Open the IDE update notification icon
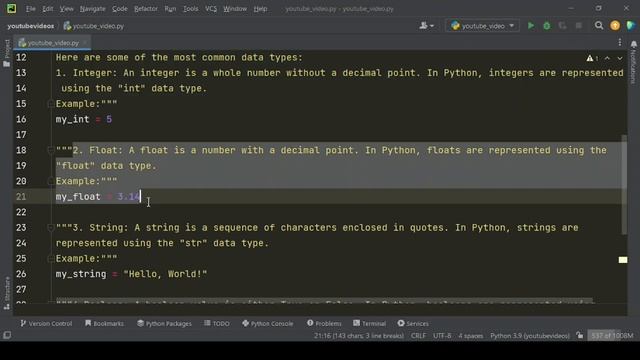The width and height of the screenshot is (640, 360). (615, 26)
